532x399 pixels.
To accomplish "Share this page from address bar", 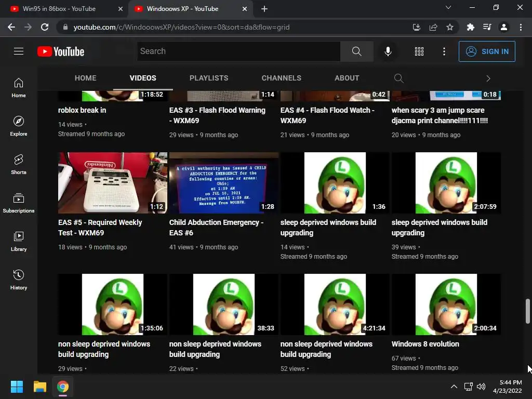I will [x=433, y=27].
